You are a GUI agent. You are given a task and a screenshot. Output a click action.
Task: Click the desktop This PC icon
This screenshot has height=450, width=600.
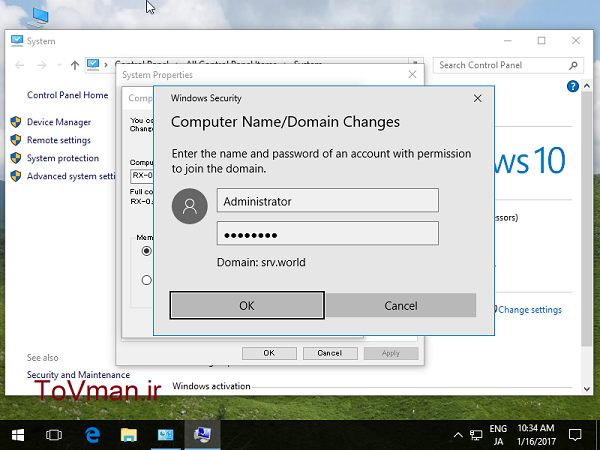tap(38, 17)
